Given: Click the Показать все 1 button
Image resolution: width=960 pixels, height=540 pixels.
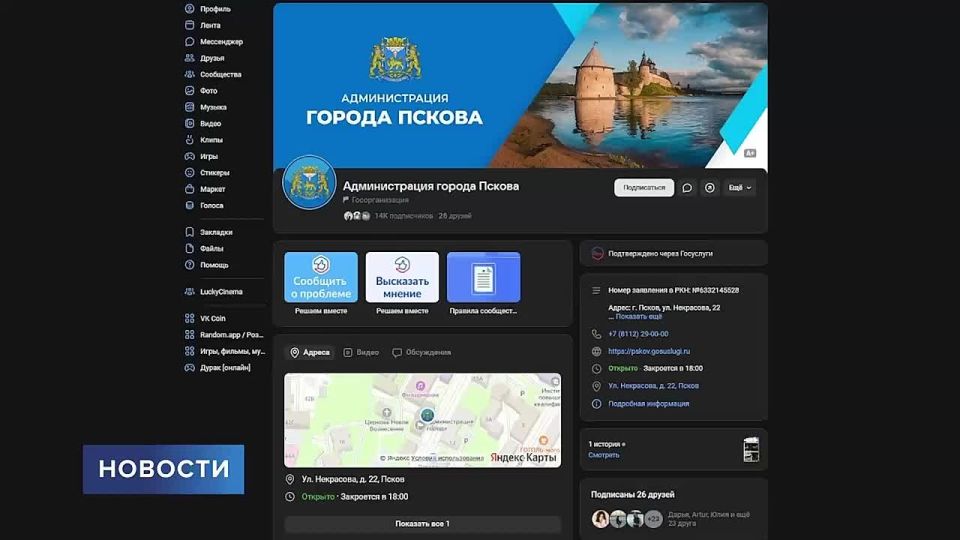Looking at the screenshot, I should [422, 524].
